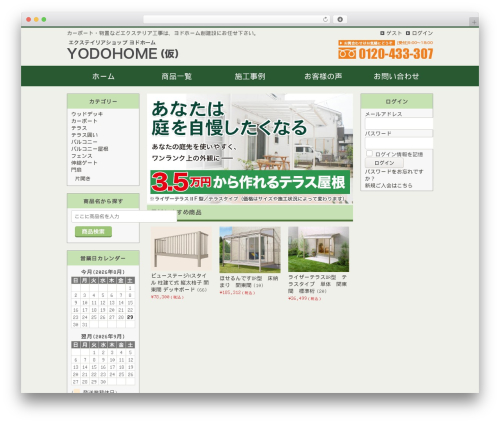Select テラス囲い category
500x423 pixels.
(85, 135)
